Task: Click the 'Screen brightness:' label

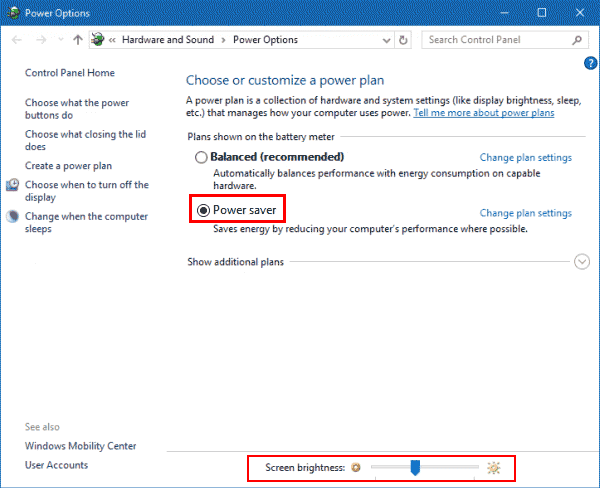Action: 305,467
